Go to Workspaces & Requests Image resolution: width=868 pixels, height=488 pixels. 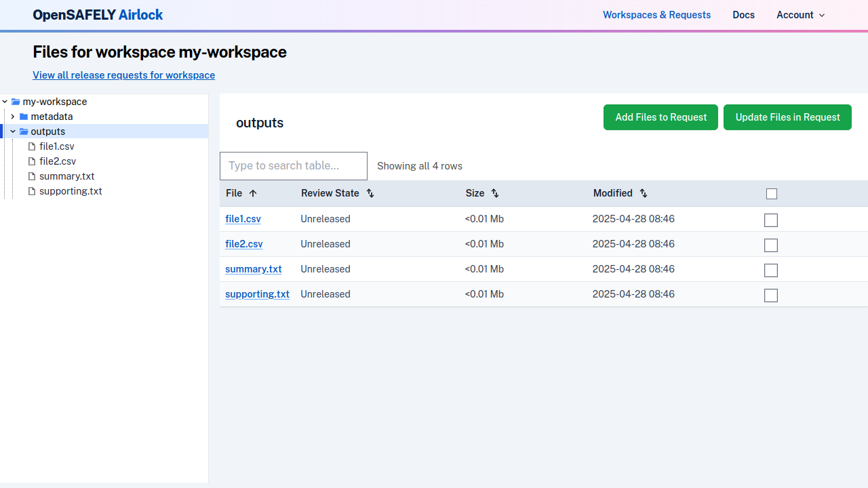[656, 15]
